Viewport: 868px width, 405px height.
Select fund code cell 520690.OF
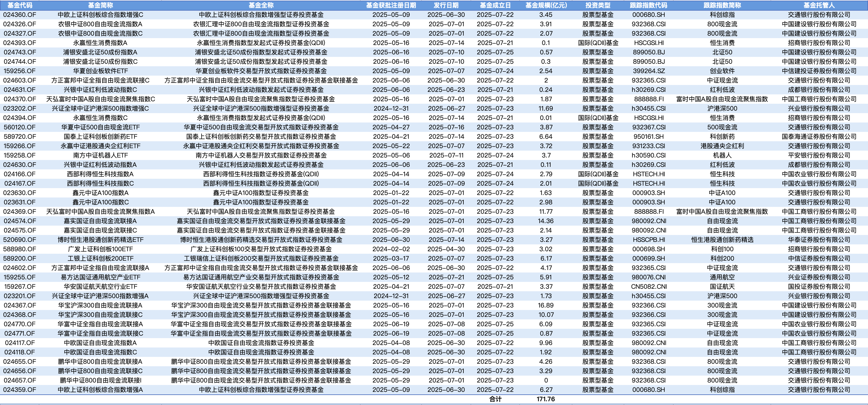pyautogui.click(x=20, y=240)
